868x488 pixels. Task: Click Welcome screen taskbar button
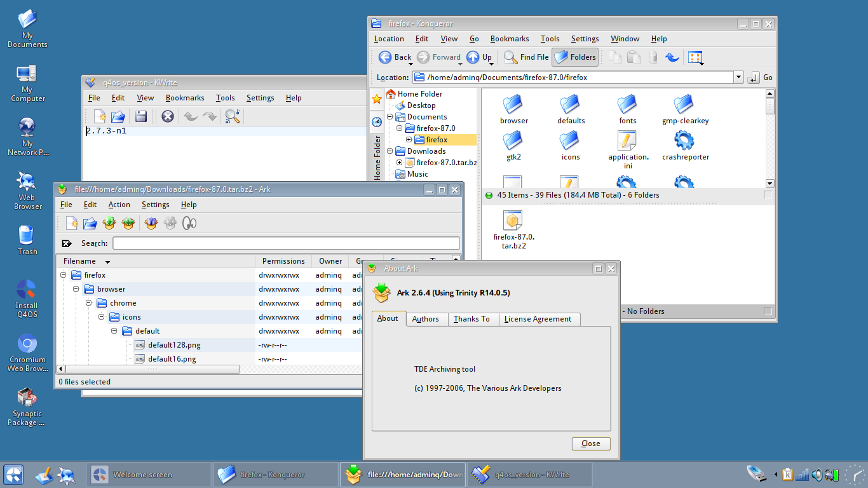(x=149, y=475)
